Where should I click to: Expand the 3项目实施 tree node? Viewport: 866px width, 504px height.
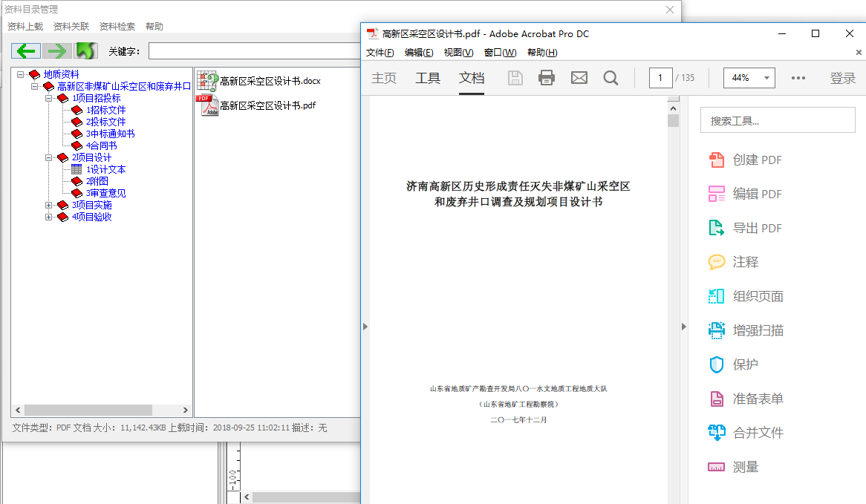[51, 205]
